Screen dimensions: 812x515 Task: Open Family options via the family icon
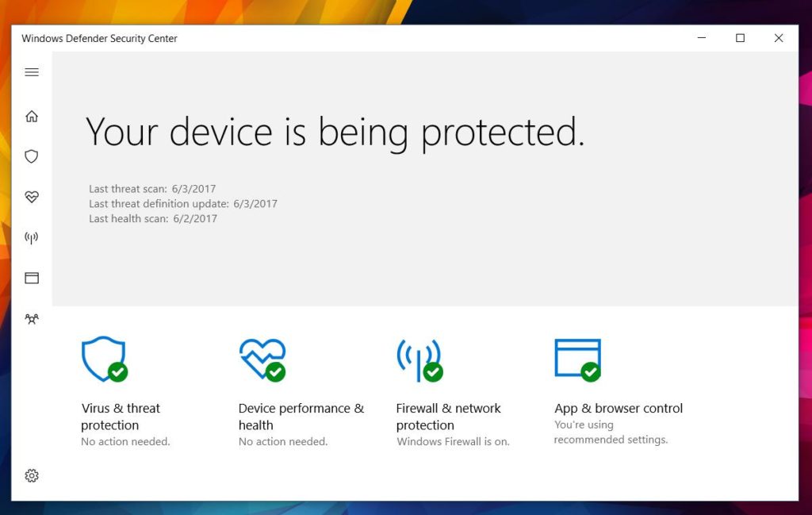(x=32, y=318)
